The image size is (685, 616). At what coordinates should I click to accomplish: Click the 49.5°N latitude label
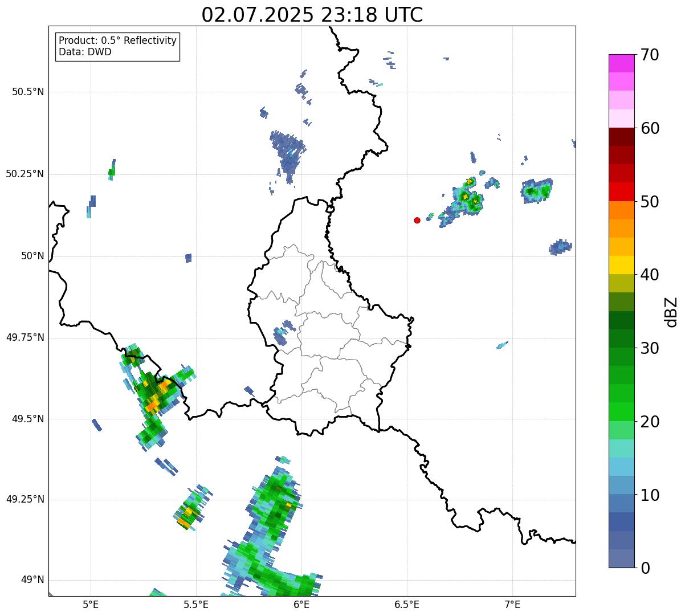[28, 419]
